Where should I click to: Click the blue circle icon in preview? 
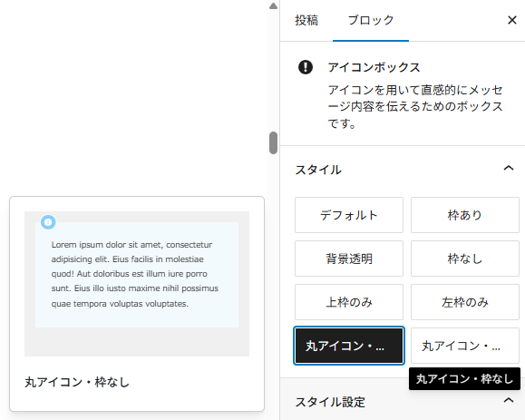coord(48,222)
